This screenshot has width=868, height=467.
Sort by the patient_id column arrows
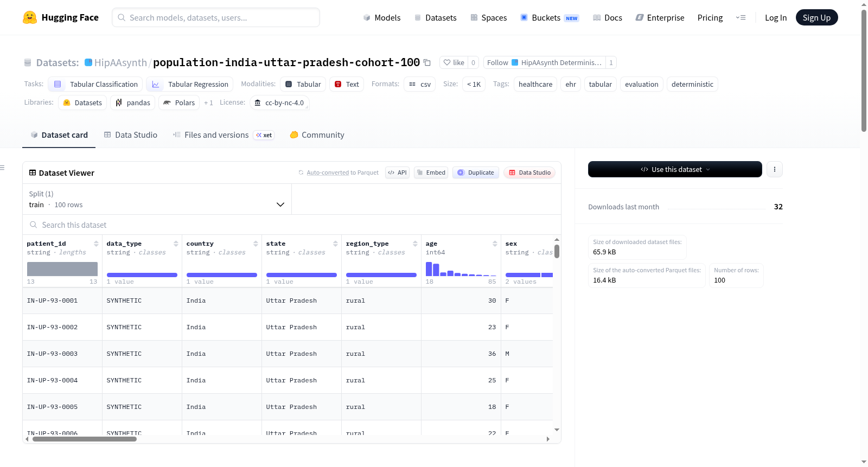(96, 244)
